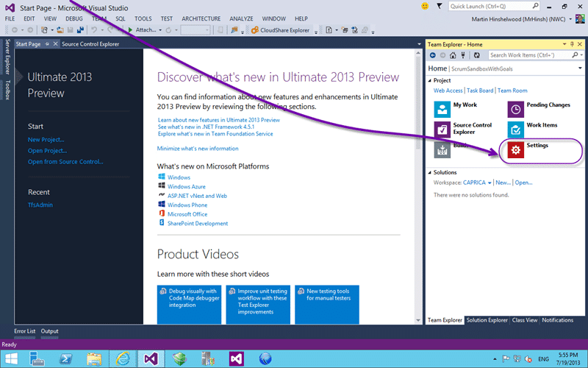
Task: Click the feedback smiley icon
Action: 425,6
